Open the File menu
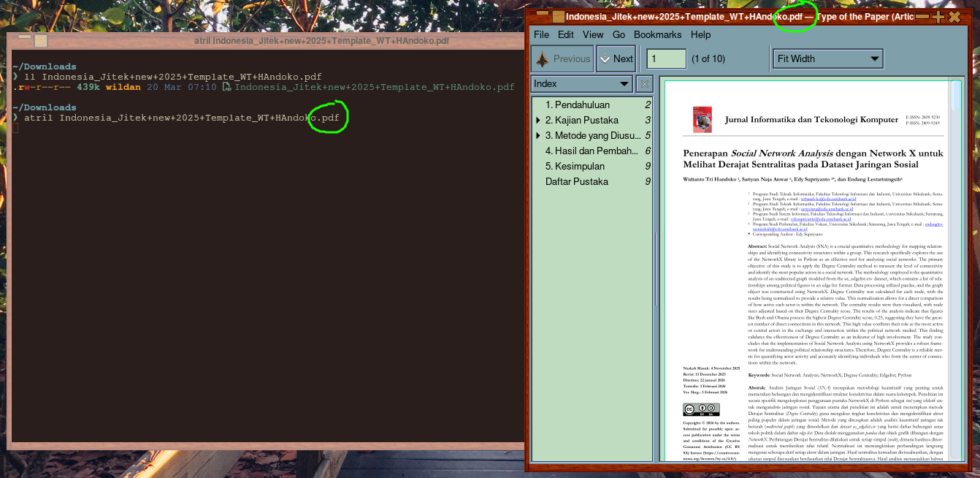Image resolution: width=980 pixels, height=478 pixels. pos(541,34)
